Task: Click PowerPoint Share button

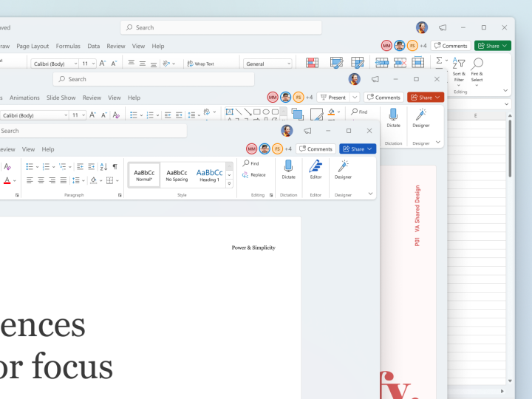Action: (x=426, y=98)
